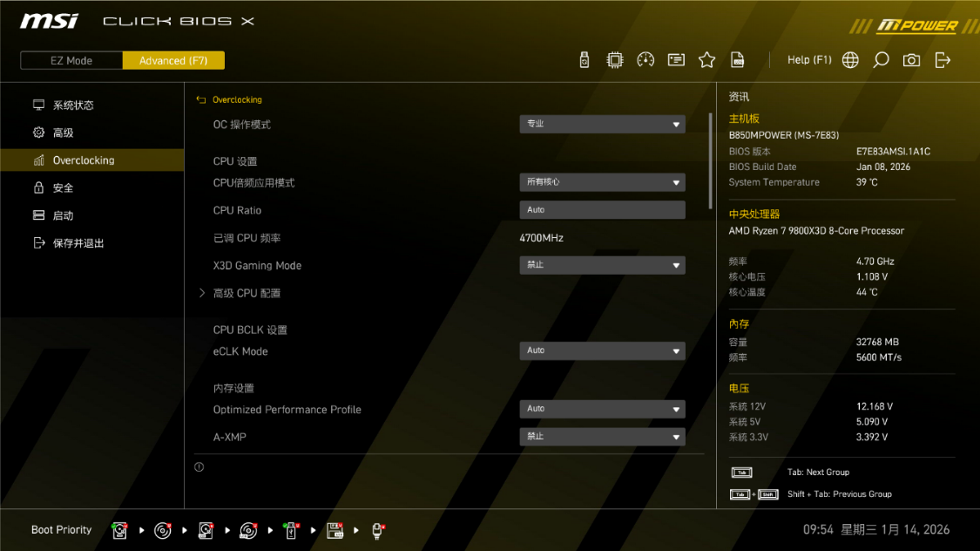Click the X3D Gaming Mode label
980x551 pixels.
click(257, 265)
